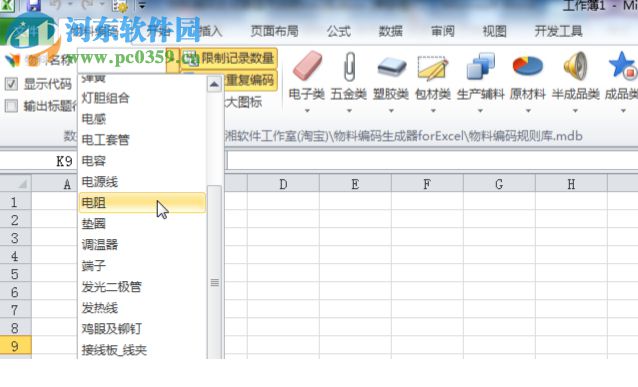Select 电感 in the dropdown list
Image resolution: width=638 pixels, height=387 pixels.
(x=142, y=119)
